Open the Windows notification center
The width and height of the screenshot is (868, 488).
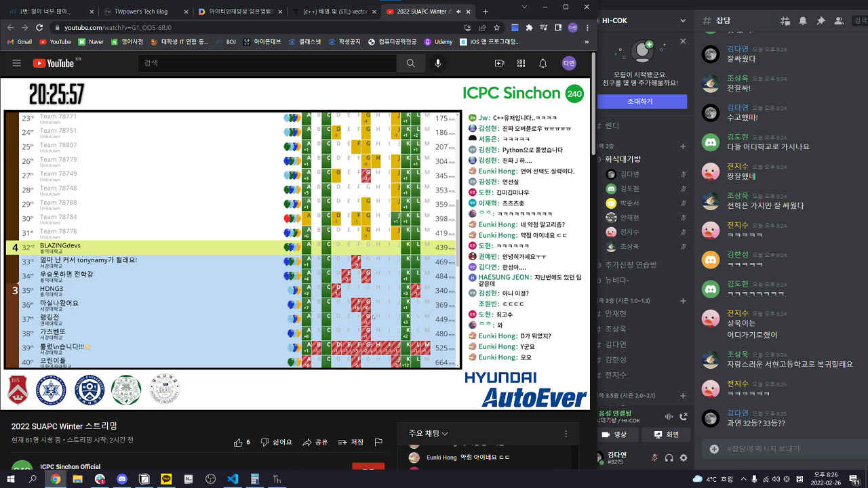point(854,479)
